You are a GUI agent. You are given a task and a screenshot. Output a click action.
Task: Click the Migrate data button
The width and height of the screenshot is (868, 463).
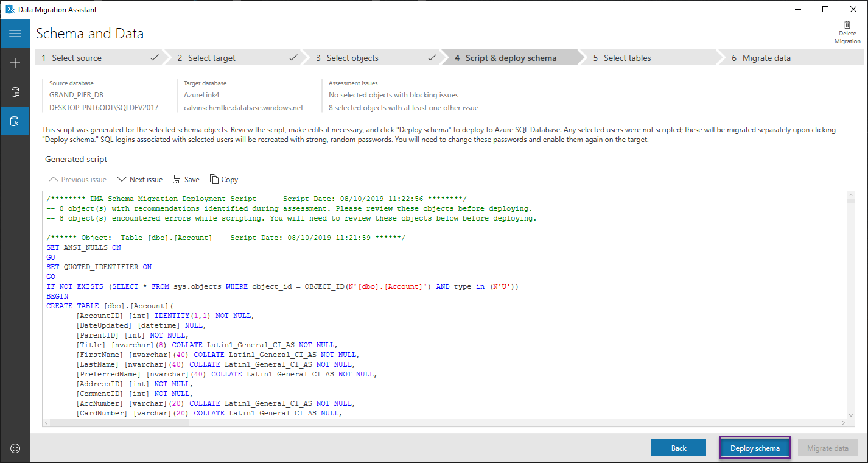pyautogui.click(x=828, y=448)
